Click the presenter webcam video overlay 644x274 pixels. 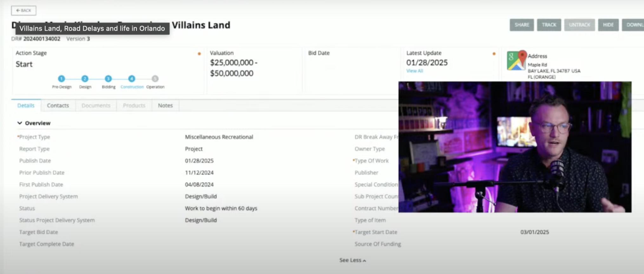pyautogui.click(x=515, y=147)
